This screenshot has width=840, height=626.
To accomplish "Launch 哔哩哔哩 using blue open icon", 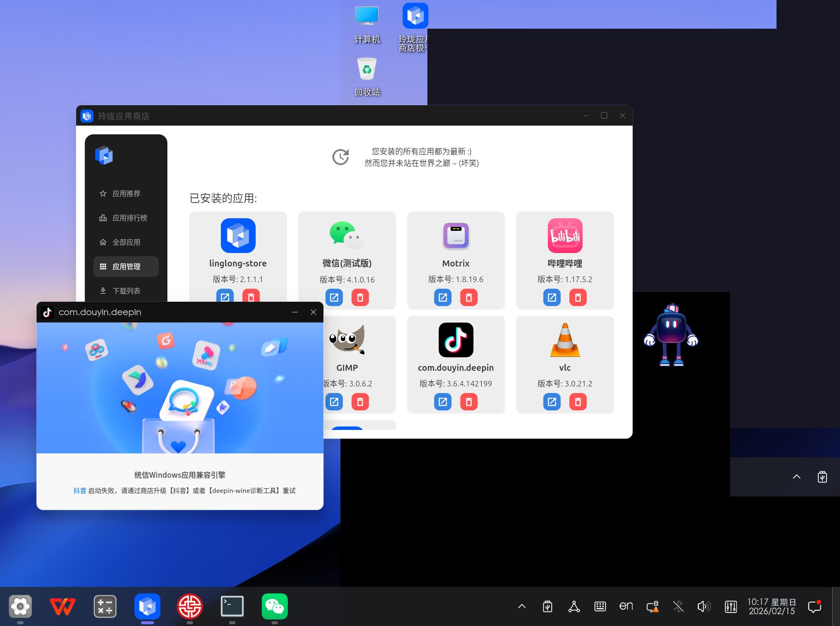I will [552, 298].
